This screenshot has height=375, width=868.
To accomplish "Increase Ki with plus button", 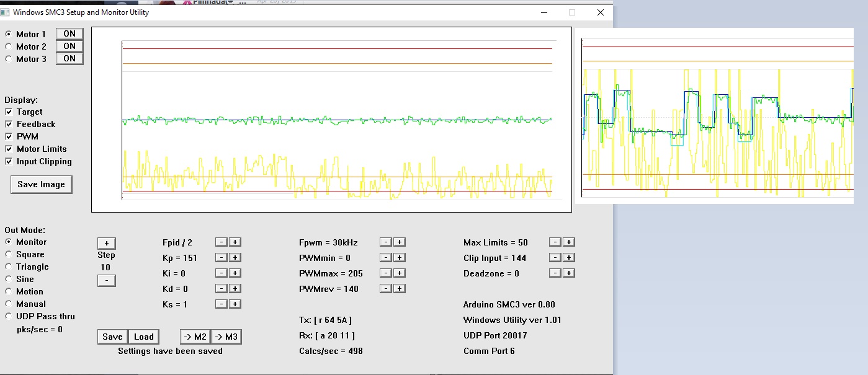I will pos(235,273).
